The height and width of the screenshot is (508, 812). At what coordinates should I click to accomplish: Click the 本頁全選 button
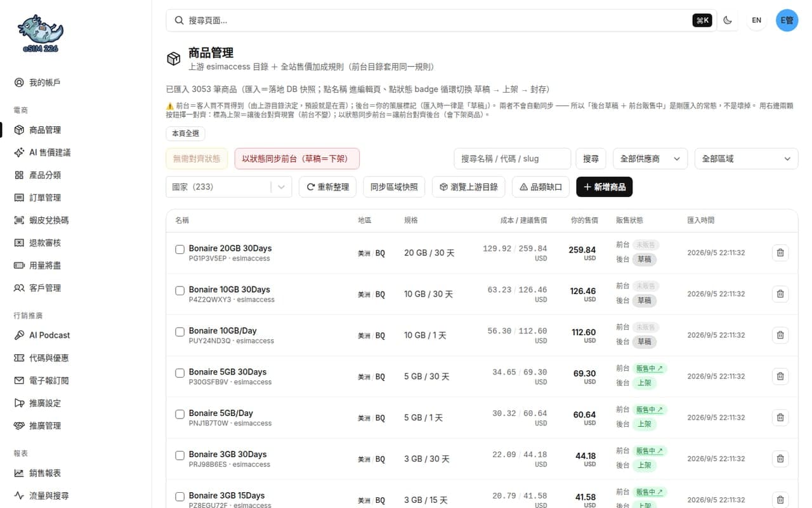[x=185, y=134]
